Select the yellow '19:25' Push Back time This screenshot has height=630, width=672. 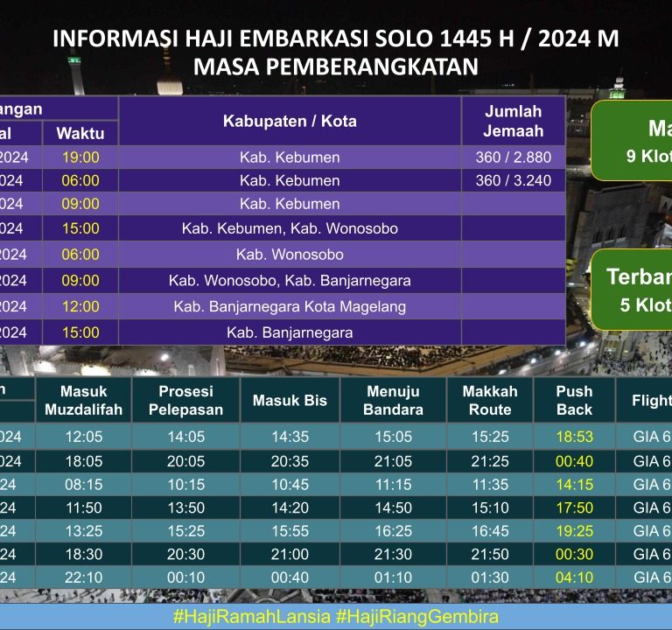[x=574, y=530]
